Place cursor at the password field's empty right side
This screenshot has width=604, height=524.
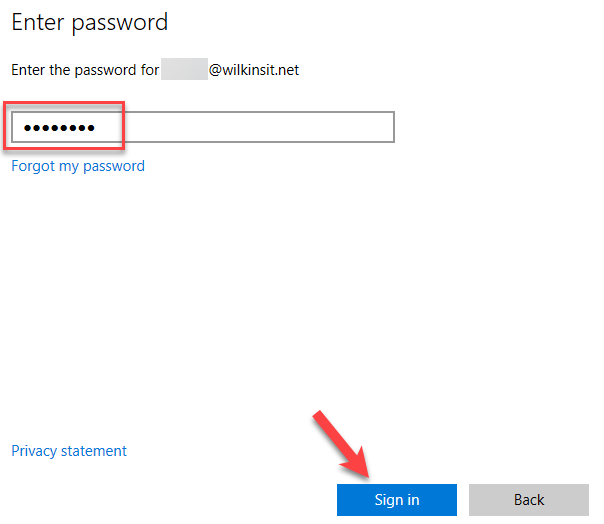(258, 127)
